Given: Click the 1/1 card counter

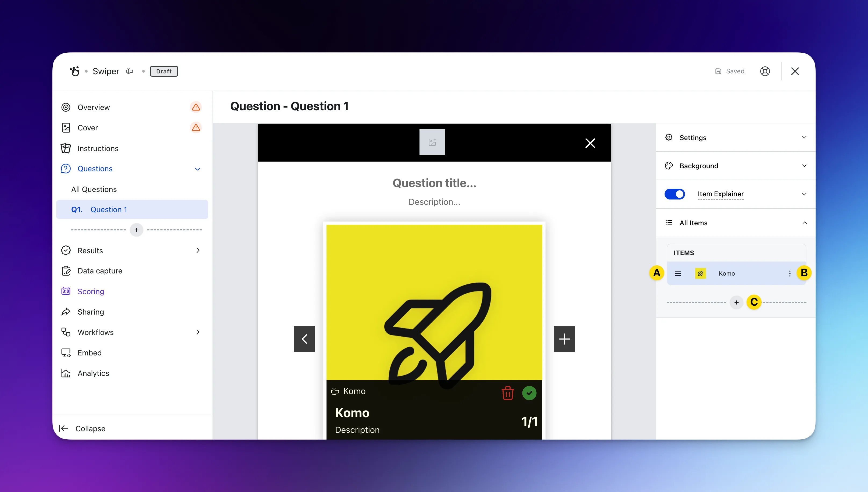Looking at the screenshot, I should click(x=529, y=422).
